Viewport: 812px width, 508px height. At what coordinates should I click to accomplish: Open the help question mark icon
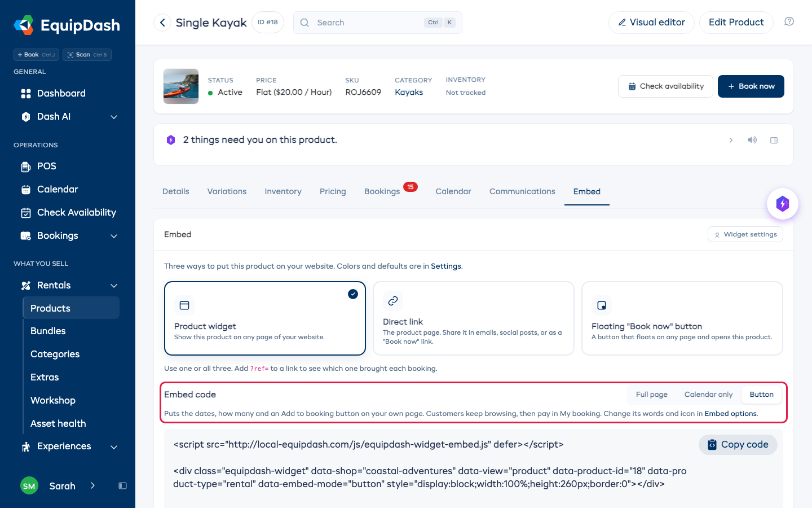click(x=789, y=21)
